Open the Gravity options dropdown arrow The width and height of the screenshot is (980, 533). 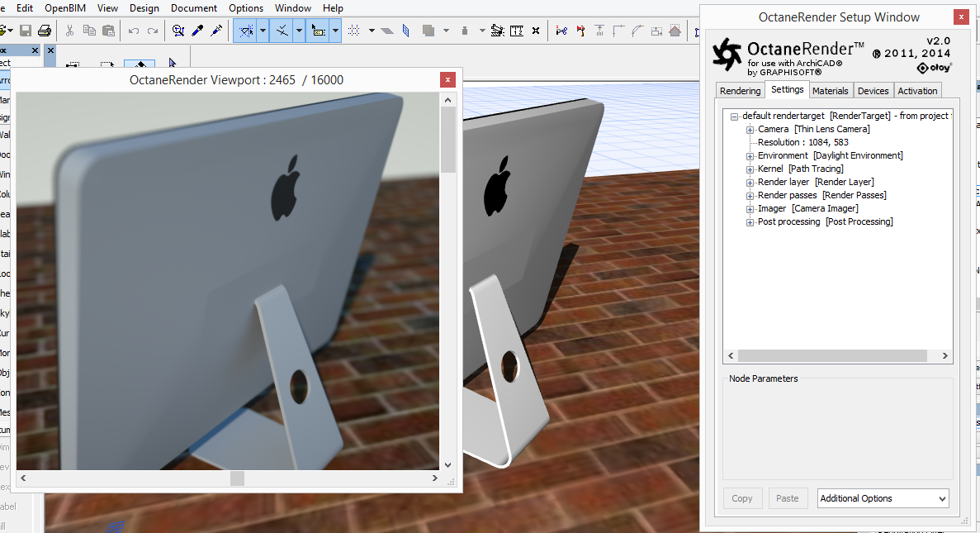click(x=482, y=31)
